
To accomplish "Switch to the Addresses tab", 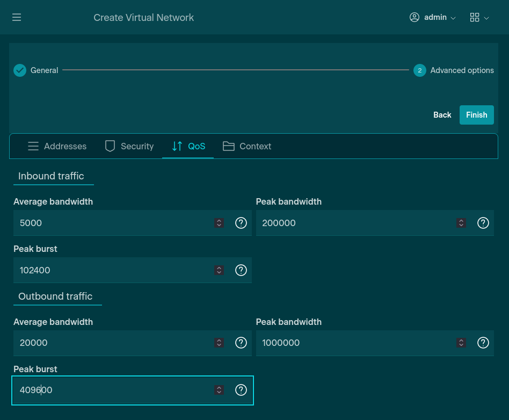I will coord(57,146).
